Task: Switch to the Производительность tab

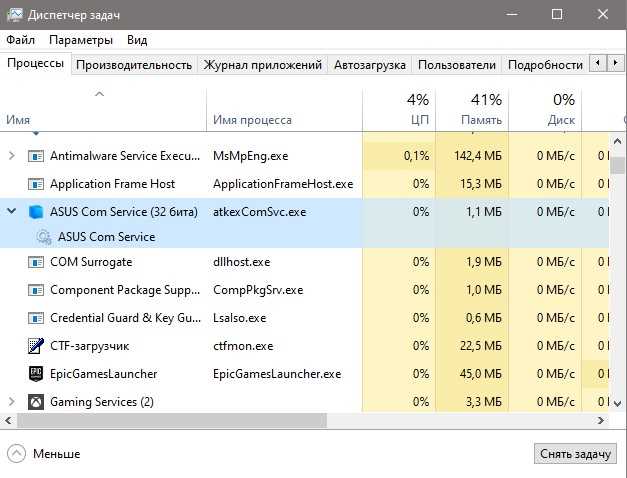Action: click(x=134, y=65)
